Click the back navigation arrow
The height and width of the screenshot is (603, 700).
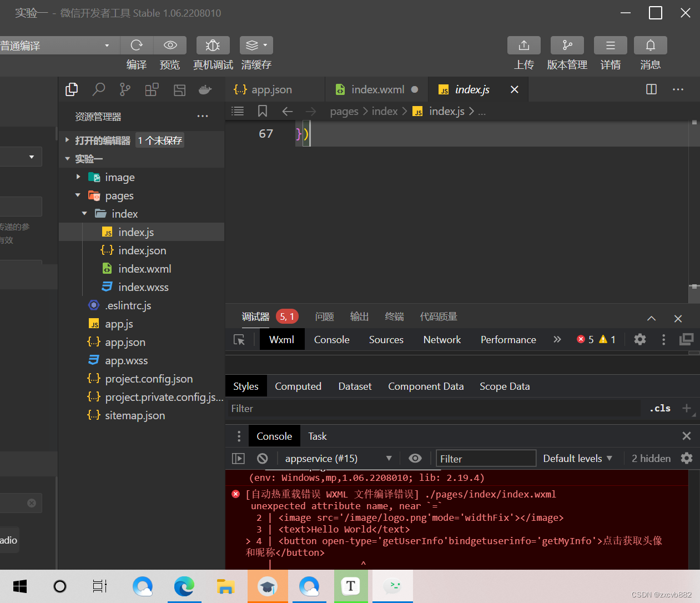point(287,112)
